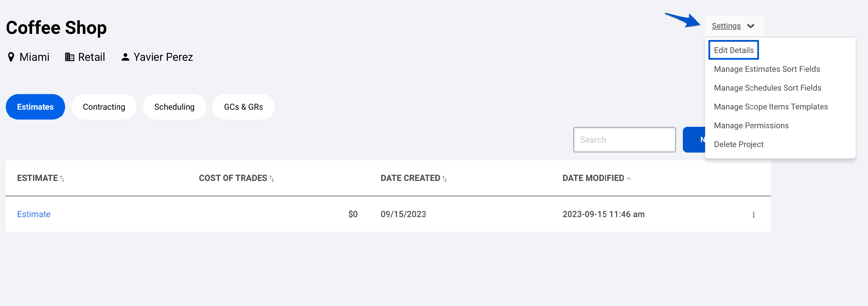This screenshot has height=306, width=868.
Task: Open the Estimate link in the table
Action: tap(33, 214)
